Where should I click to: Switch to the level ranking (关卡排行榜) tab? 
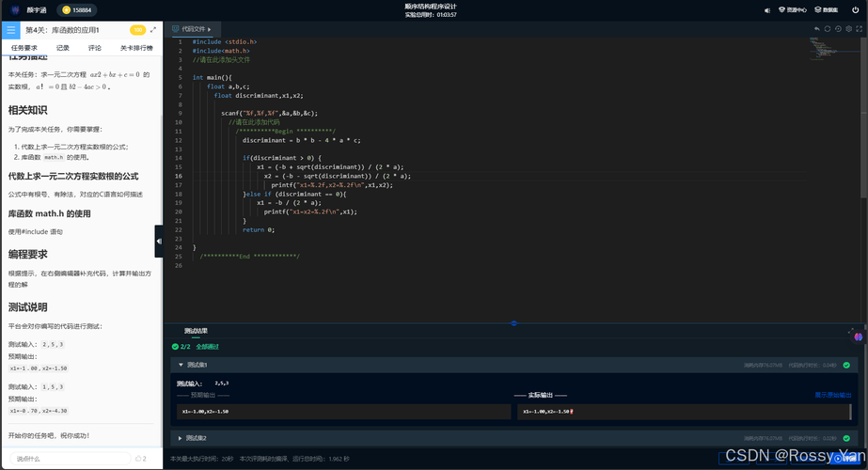pos(136,48)
